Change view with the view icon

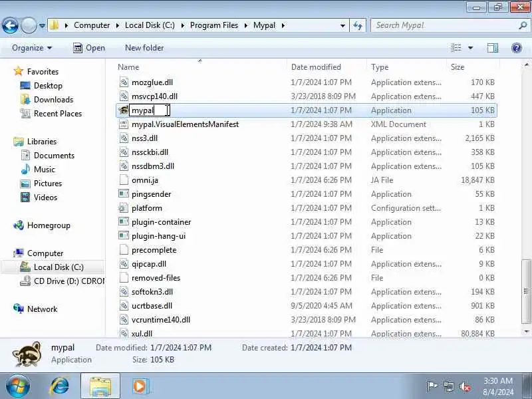[x=456, y=48]
